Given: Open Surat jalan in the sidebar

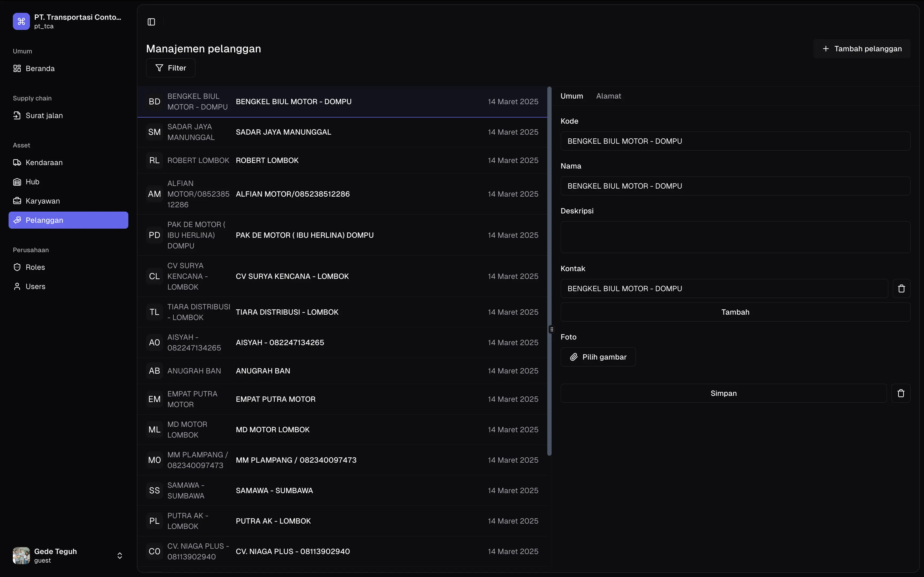Looking at the screenshot, I should (x=44, y=116).
